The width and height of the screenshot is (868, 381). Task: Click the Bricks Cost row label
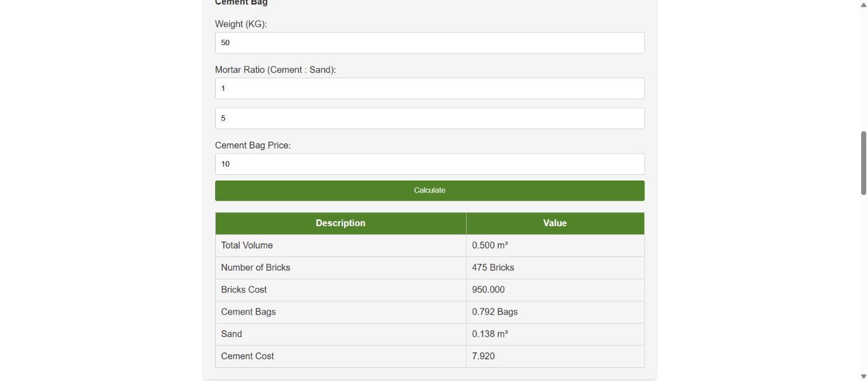point(244,290)
